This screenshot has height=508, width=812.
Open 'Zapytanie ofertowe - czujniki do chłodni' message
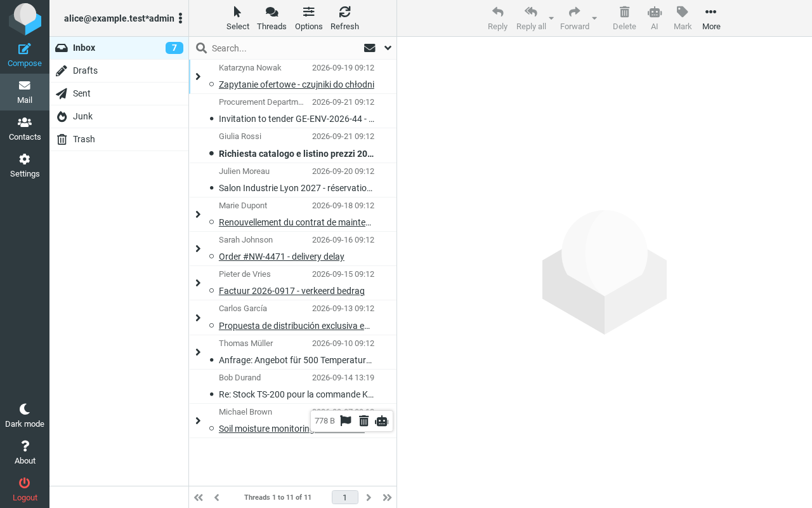click(296, 84)
